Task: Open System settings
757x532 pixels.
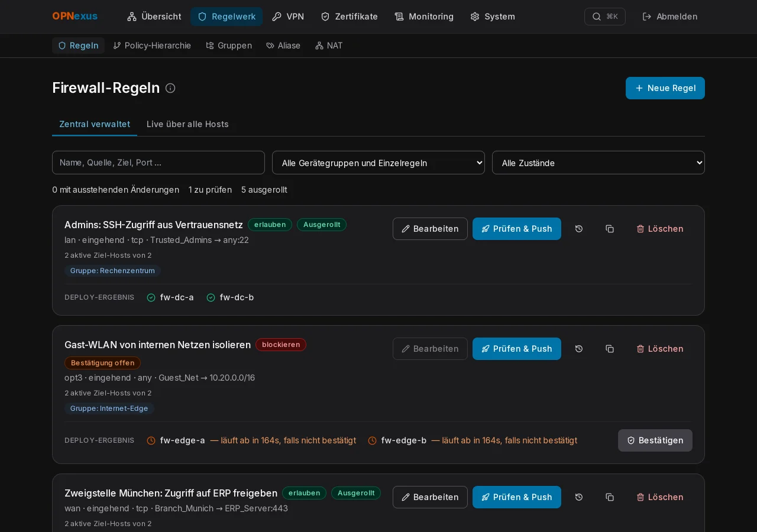Action: [x=493, y=17]
